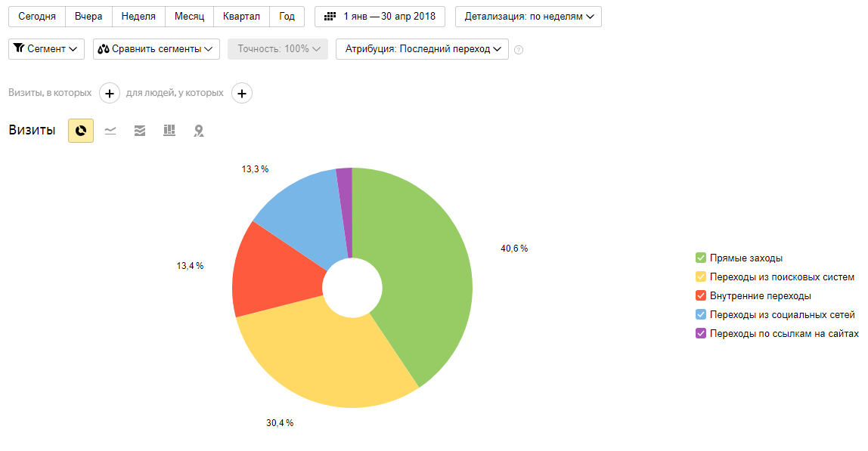Open the map view icon
868x451 pixels.
pos(199,131)
